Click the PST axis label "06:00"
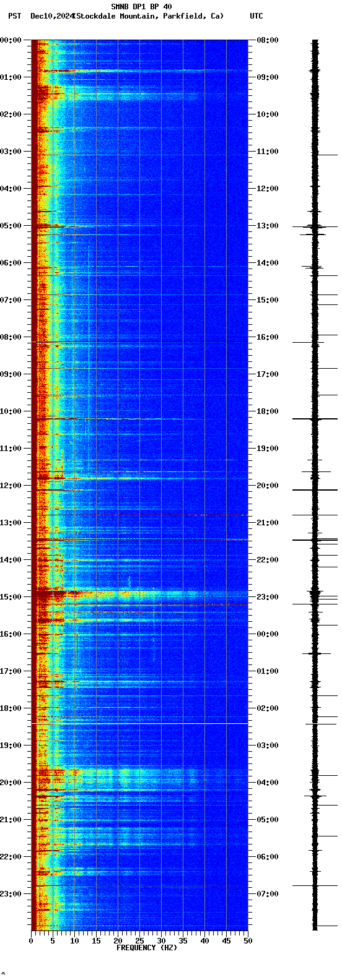The width and height of the screenshot is (342, 980). pos(11,263)
